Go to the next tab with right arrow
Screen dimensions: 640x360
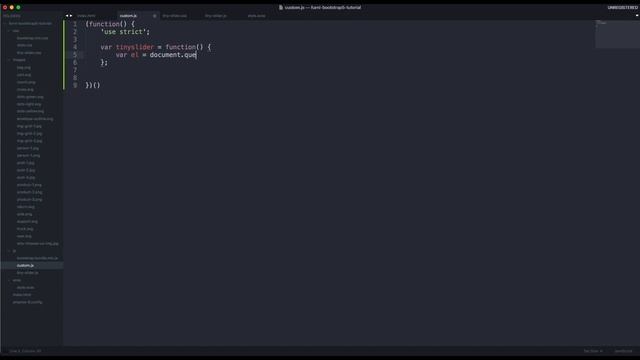[x=71, y=16]
